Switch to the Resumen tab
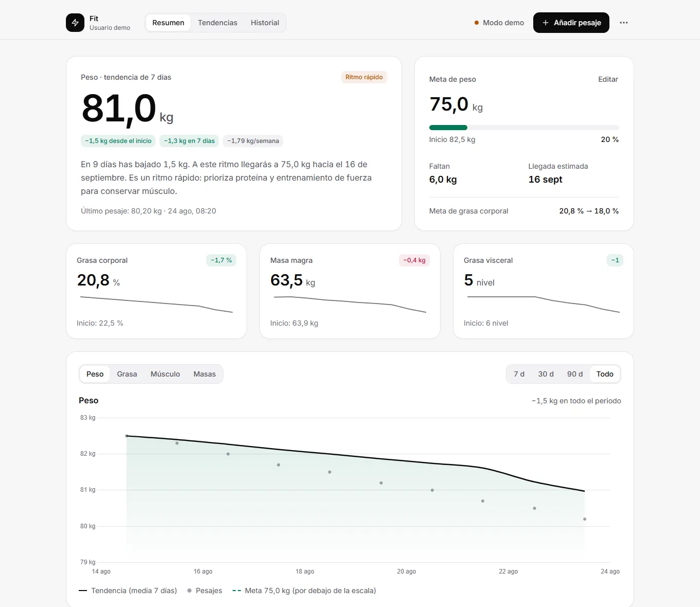The image size is (700, 607). tap(168, 23)
